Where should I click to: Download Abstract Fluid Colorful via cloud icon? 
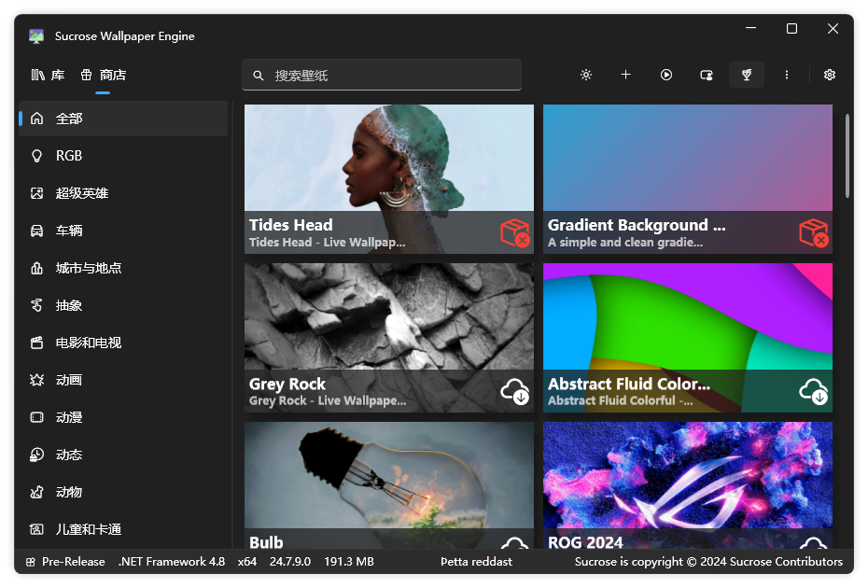(813, 391)
